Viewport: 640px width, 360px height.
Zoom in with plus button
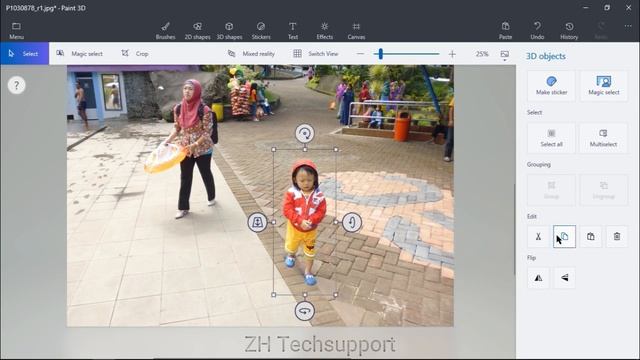coord(452,54)
